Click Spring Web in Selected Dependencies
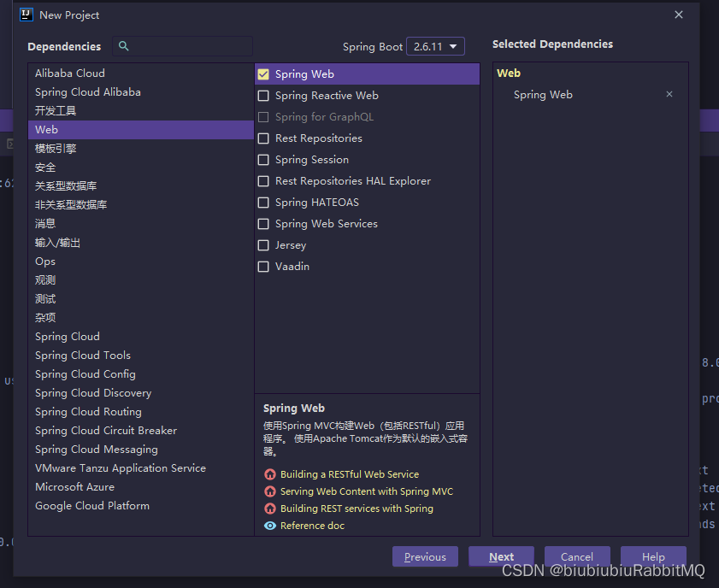The width and height of the screenshot is (719, 588). [543, 94]
